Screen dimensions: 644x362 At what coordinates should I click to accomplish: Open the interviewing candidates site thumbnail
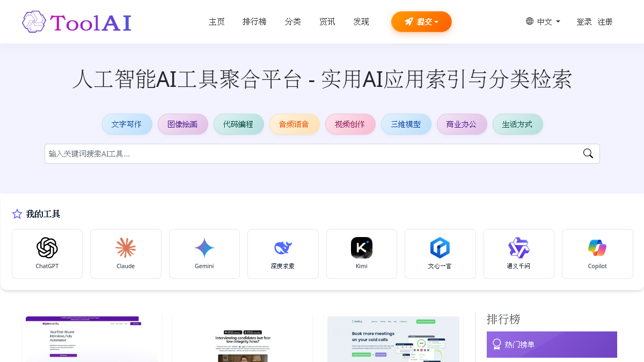[243, 339]
